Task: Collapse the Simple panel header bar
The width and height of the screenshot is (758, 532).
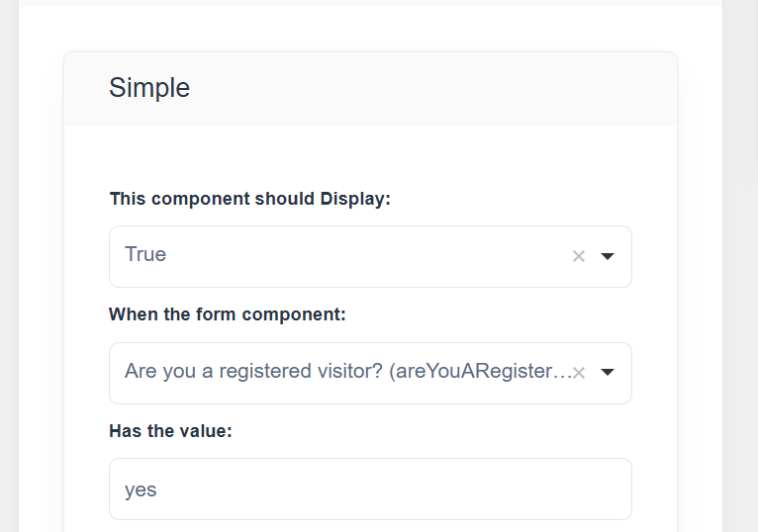Action: (x=370, y=89)
